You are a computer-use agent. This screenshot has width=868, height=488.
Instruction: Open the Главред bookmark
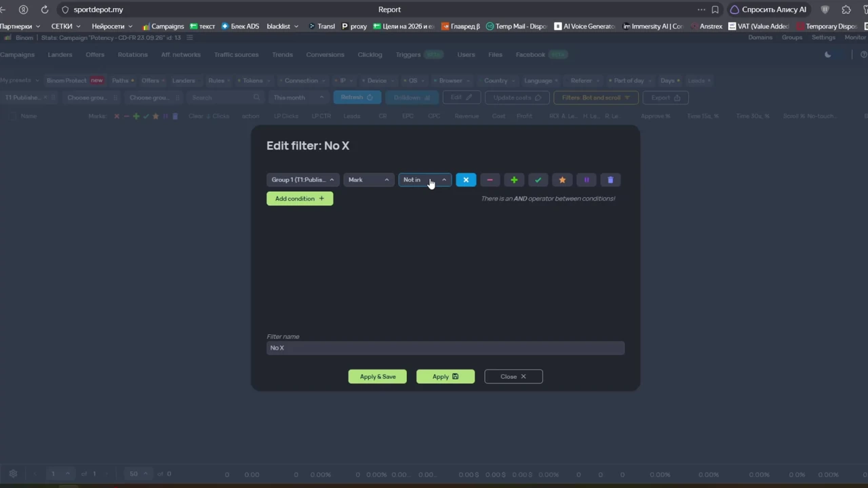pos(460,26)
